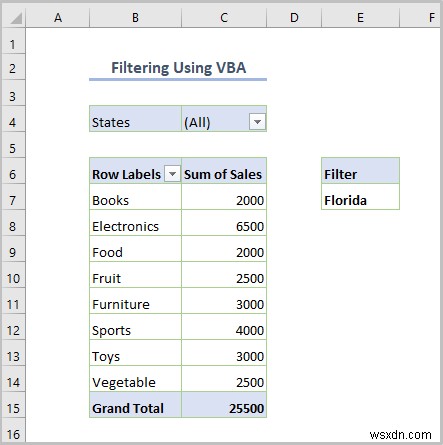Click the Florida filter value cell

click(360, 200)
